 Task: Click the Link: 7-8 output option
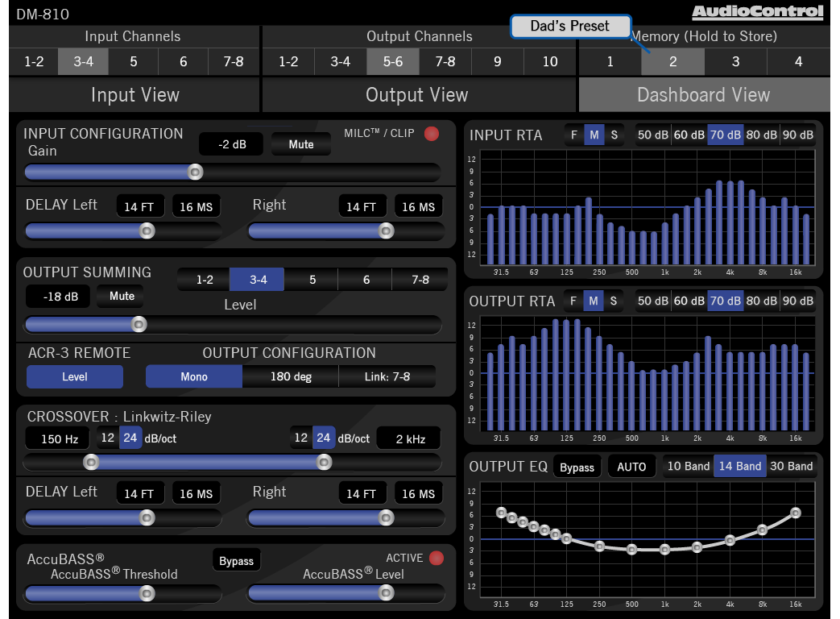pos(387,376)
